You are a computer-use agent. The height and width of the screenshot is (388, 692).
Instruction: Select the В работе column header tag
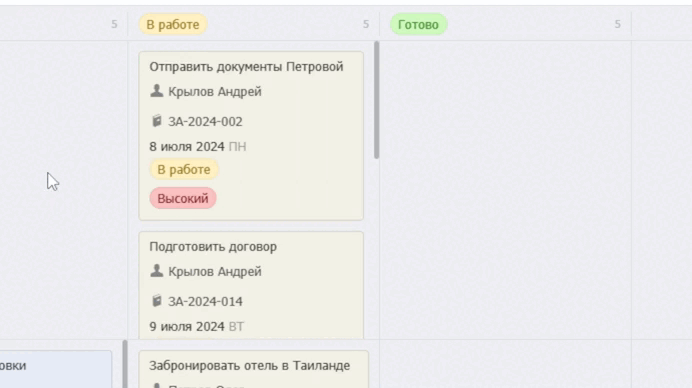(x=173, y=24)
